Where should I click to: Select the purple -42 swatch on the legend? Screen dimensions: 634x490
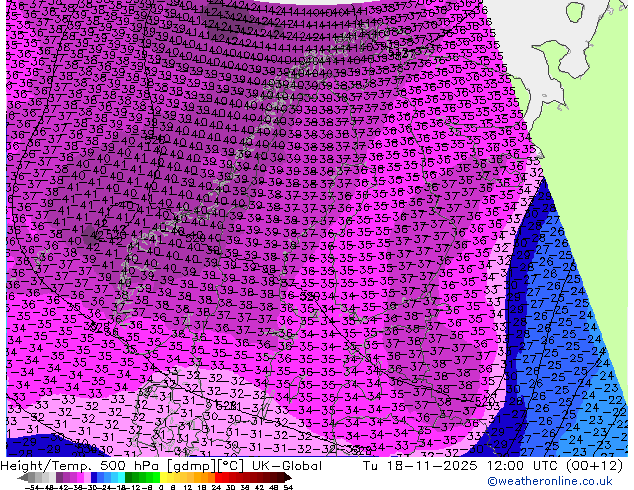pyautogui.click(x=61, y=477)
